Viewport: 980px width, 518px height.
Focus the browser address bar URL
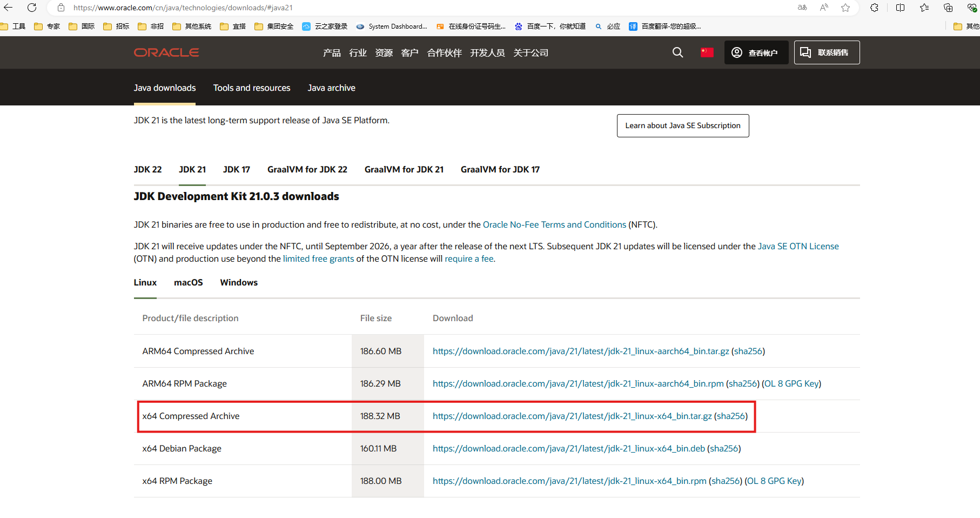point(183,8)
